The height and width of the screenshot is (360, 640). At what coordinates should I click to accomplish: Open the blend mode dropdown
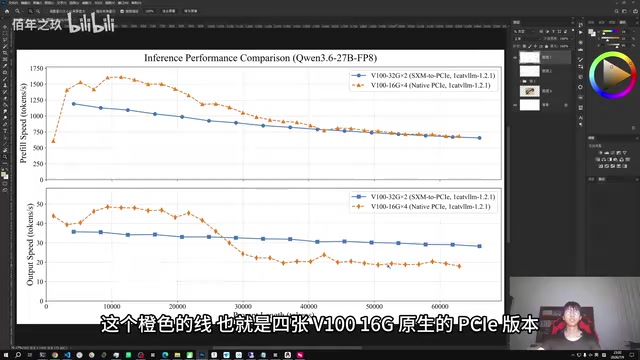[528, 39]
